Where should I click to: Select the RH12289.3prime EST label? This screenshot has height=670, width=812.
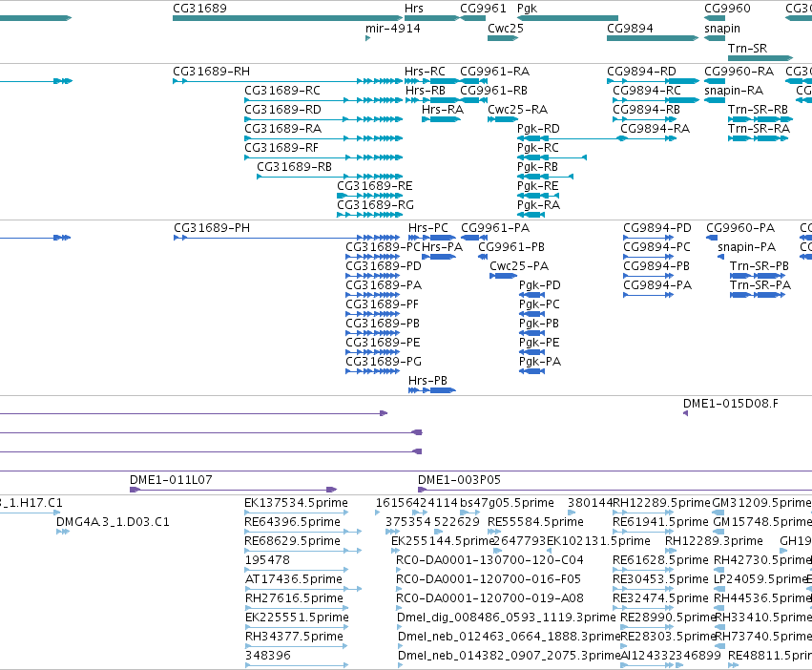(714, 541)
